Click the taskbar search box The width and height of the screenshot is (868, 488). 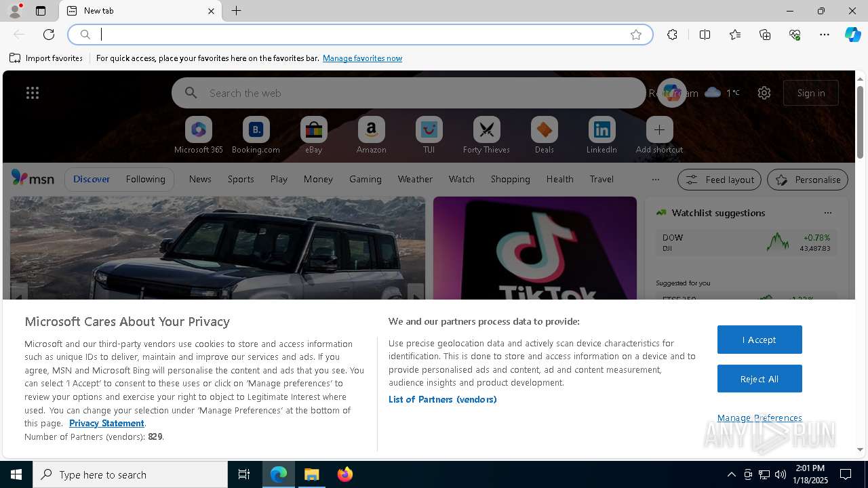130,474
